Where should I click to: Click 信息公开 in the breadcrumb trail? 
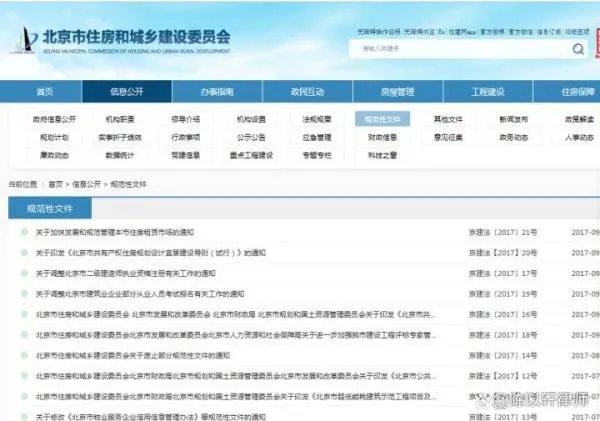pos(86,184)
